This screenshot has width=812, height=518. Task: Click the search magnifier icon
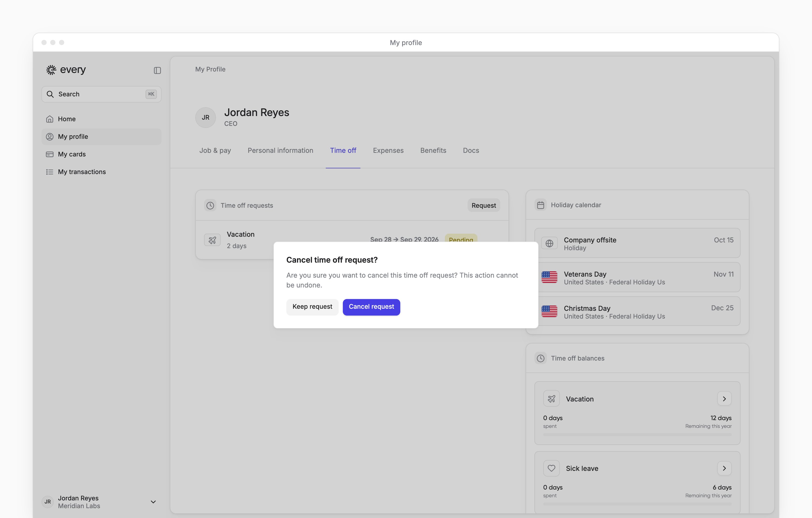click(x=50, y=94)
